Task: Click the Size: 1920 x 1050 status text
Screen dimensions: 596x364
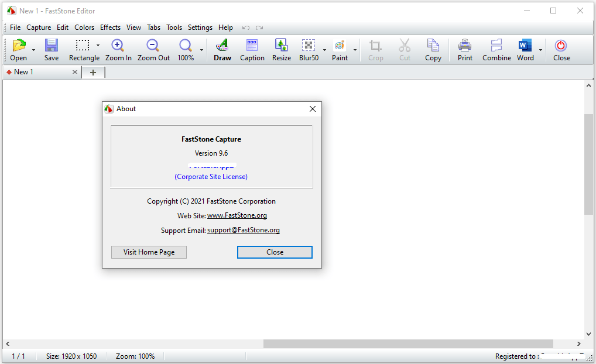Action: point(71,356)
